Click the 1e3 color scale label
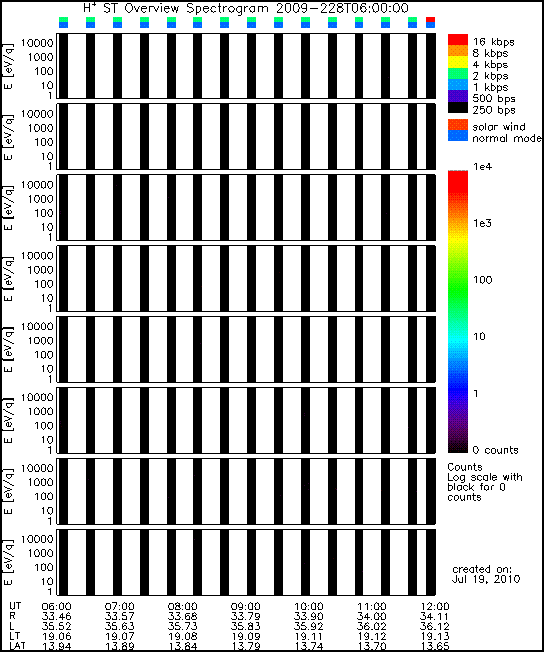 [x=482, y=223]
